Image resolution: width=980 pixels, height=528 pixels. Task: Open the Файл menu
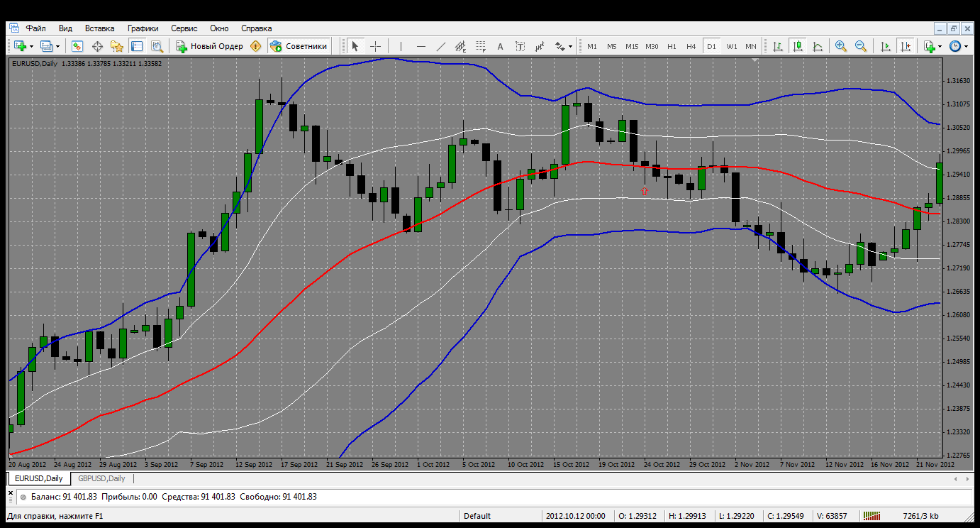(36, 28)
